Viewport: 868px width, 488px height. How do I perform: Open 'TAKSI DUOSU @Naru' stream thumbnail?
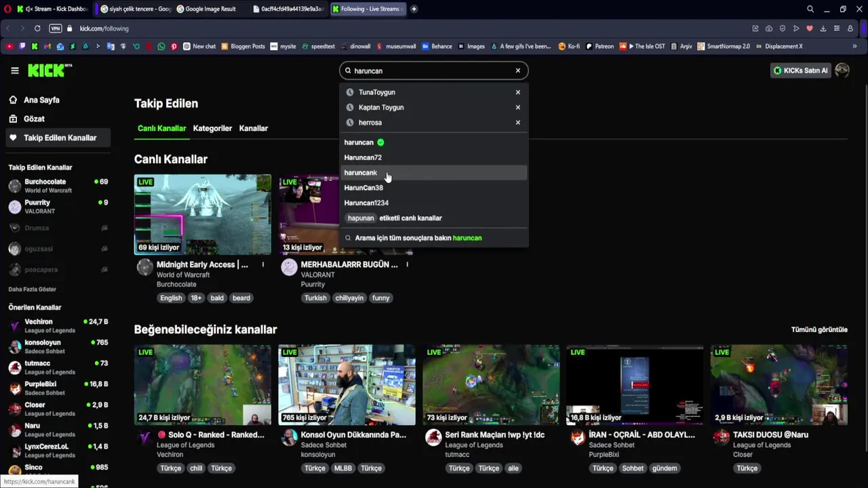tap(779, 384)
